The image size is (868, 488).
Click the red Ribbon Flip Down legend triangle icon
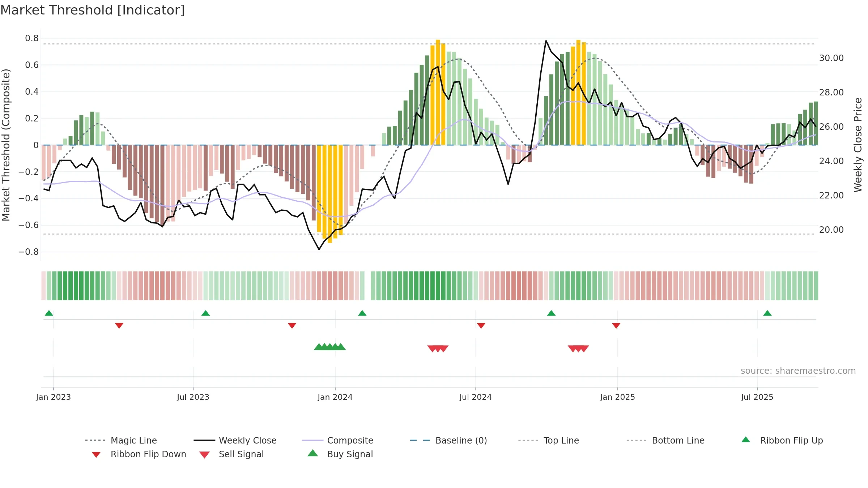click(x=96, y=455)
